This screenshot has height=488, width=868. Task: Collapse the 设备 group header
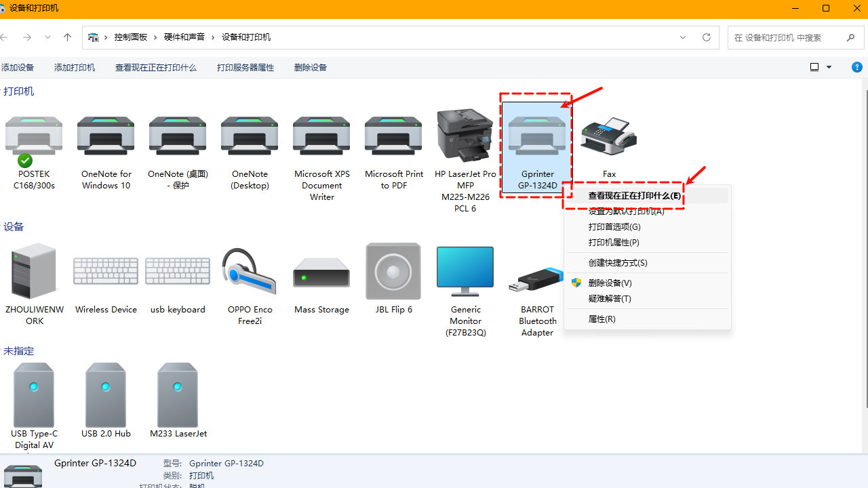[x=13, y=226]
